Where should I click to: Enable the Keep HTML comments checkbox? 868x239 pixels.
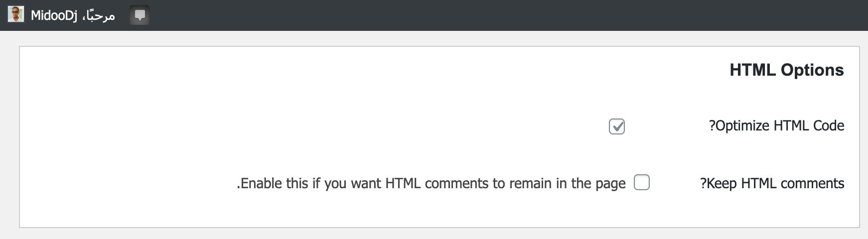pos(641,183)
